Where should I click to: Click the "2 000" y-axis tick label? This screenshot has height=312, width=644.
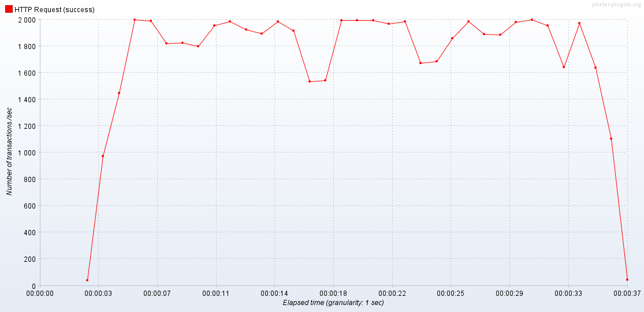point(27,20)
